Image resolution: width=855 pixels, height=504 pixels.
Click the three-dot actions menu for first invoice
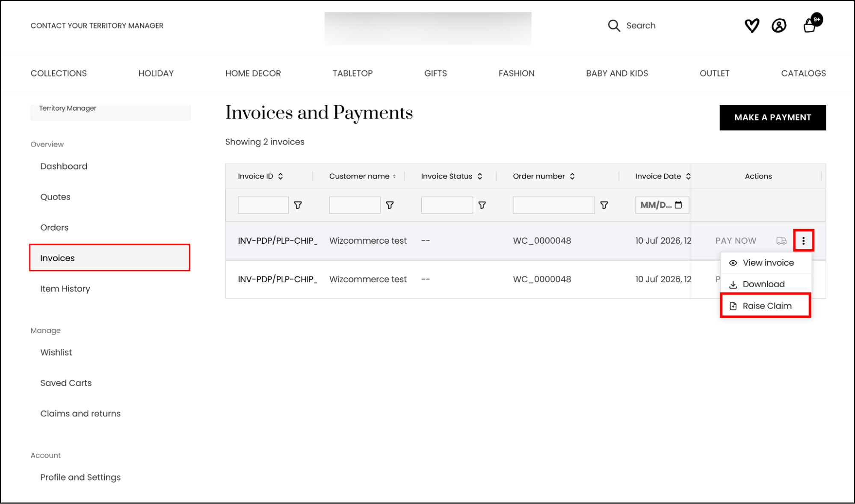click(x=803, y=241)
